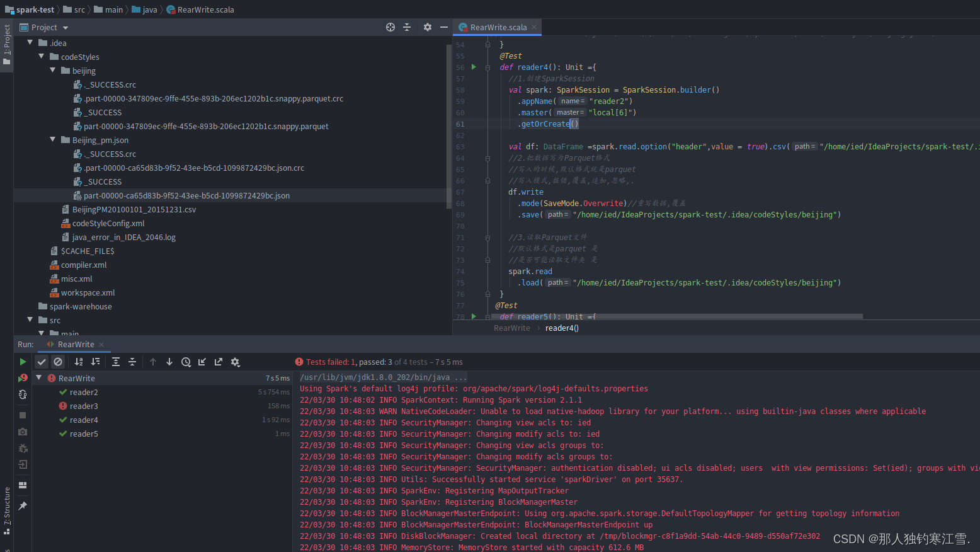This screenshot has height=552, width=980.
Task: Expand all test results
Action: pos(116,362)
